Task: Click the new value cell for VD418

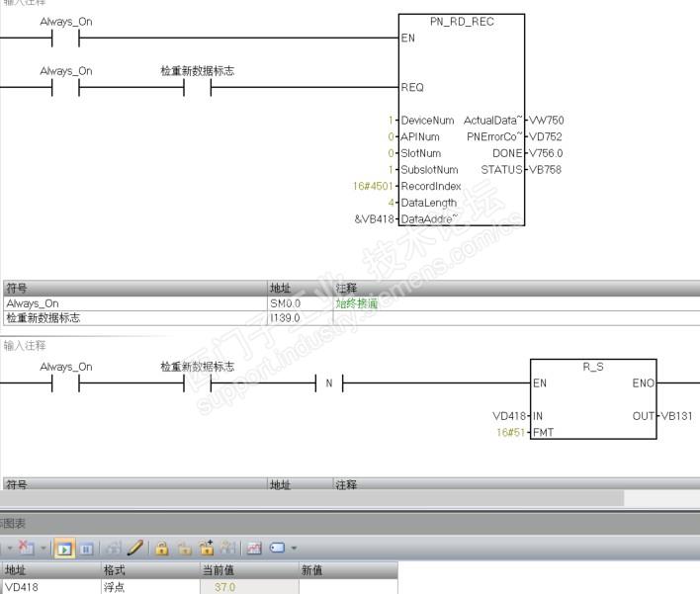Action: click(348, 587)
